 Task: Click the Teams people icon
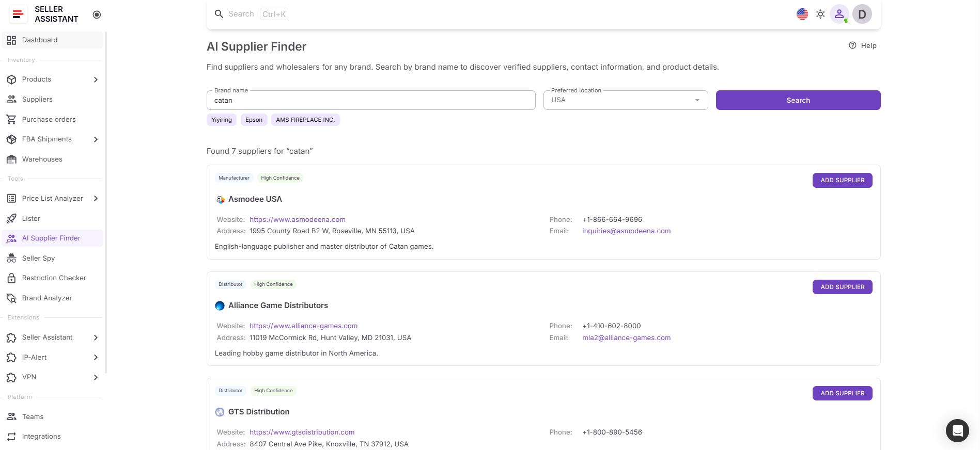[11, 416]
